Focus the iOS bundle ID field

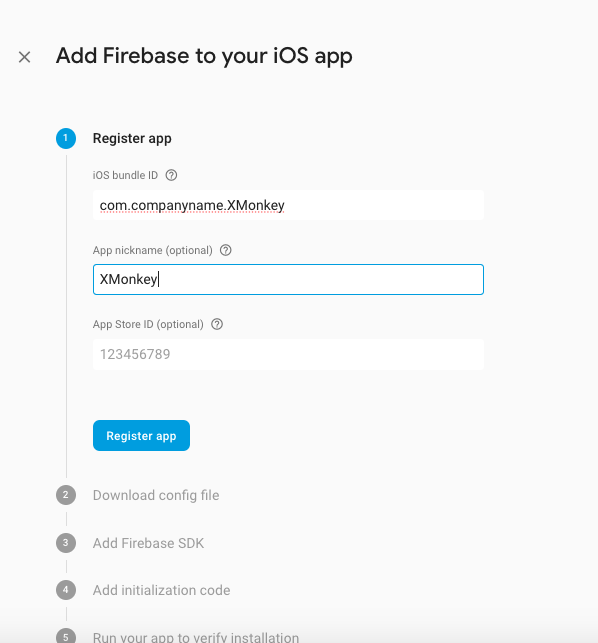288,205
